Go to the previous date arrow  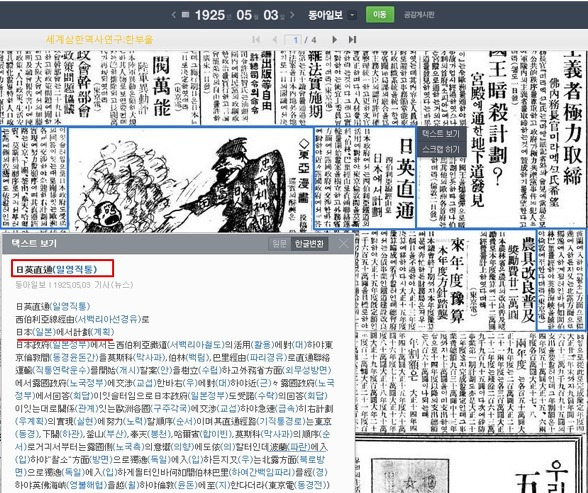(173, 15)
